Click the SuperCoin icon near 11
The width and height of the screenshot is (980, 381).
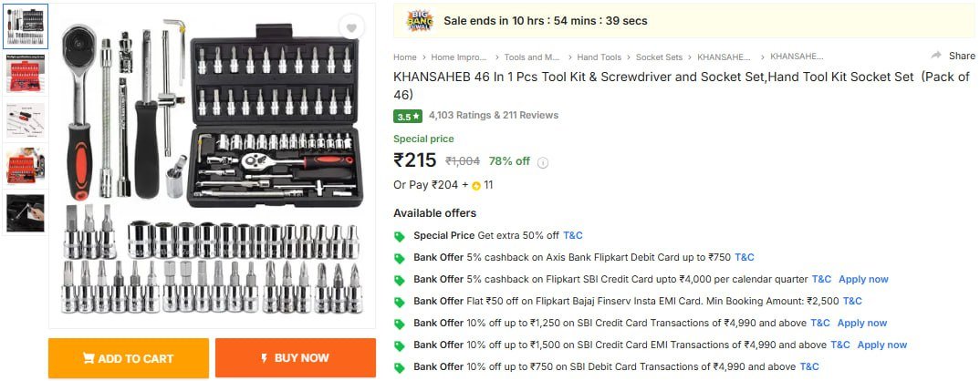(476, 186)
